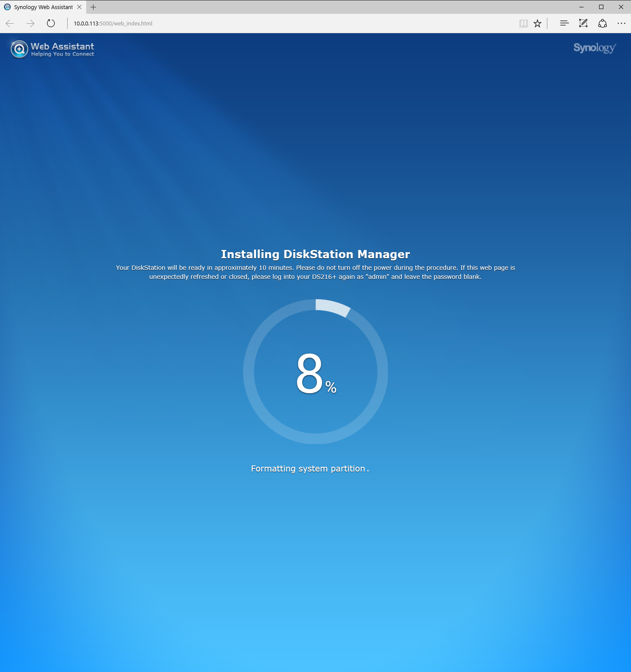The image size is (631, 672).
Task: Click the Synology brand logo
Action: (x=595, y=48)
